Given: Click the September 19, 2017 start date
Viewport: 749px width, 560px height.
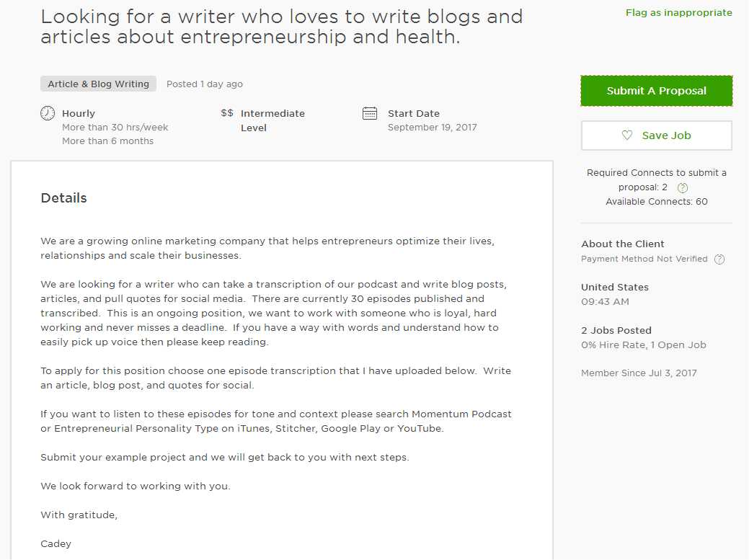Looking at the screenshot, I should [x=432, y=128].
